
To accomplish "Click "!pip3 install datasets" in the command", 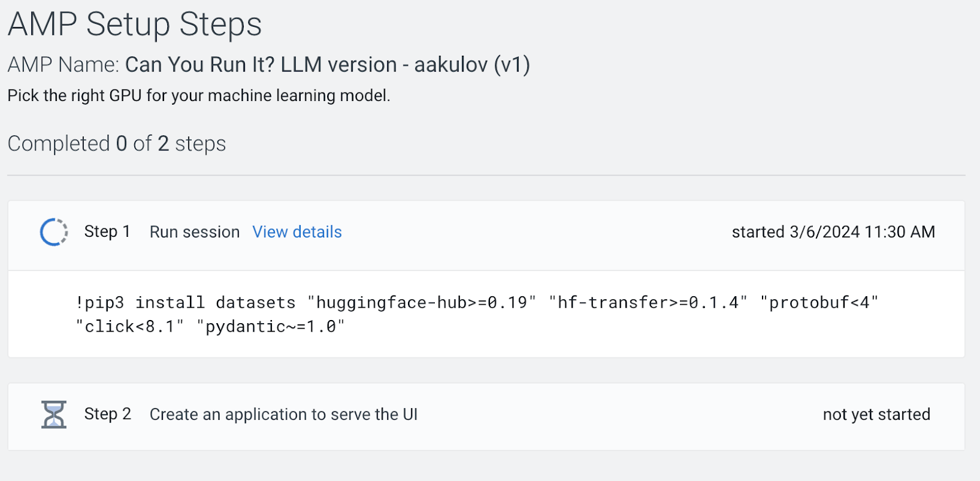I will coord(186,302).
